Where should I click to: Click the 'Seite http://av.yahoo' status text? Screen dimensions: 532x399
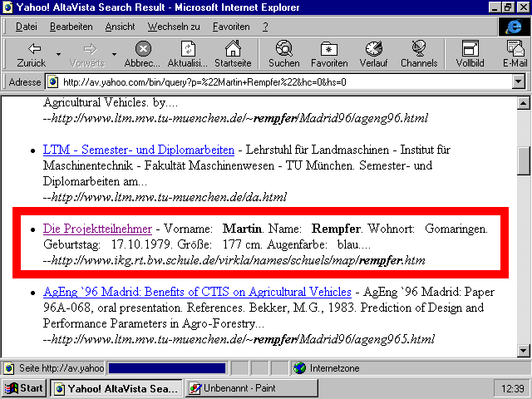pos(62,368)
